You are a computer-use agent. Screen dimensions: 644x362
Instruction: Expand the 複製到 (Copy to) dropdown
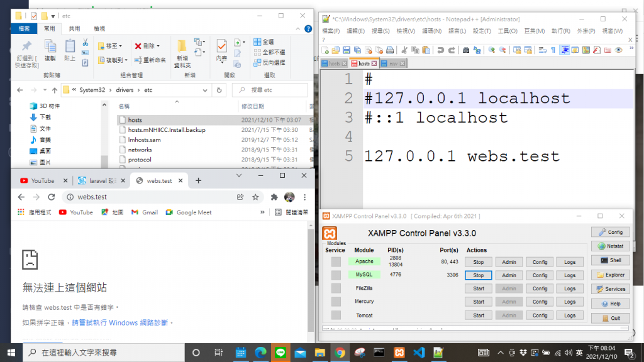[x=126, y=60]
